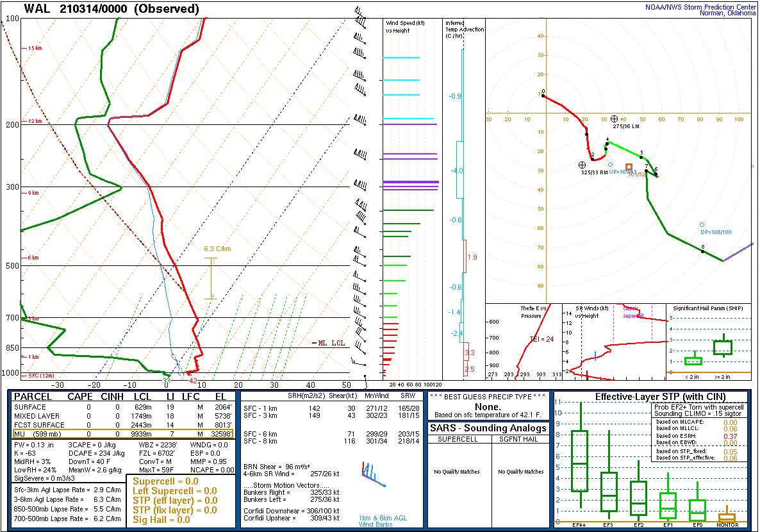Image resolution: width=760 pixels, height=532 pixels.
Task: Click the 'Corfidi Downshear = 306/100 kt' line
Action: tap(292, 511)
